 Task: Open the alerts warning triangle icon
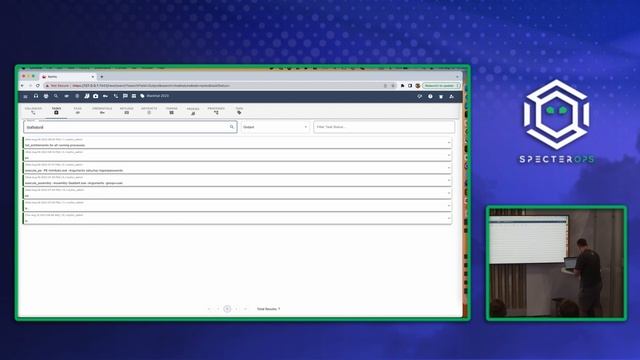click(451, 97)
